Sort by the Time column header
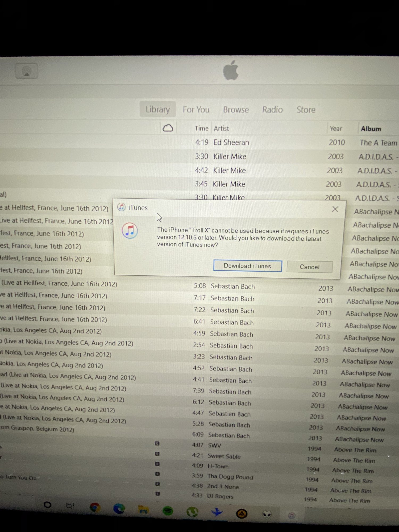Screen dimensions: 399x532 201,128
